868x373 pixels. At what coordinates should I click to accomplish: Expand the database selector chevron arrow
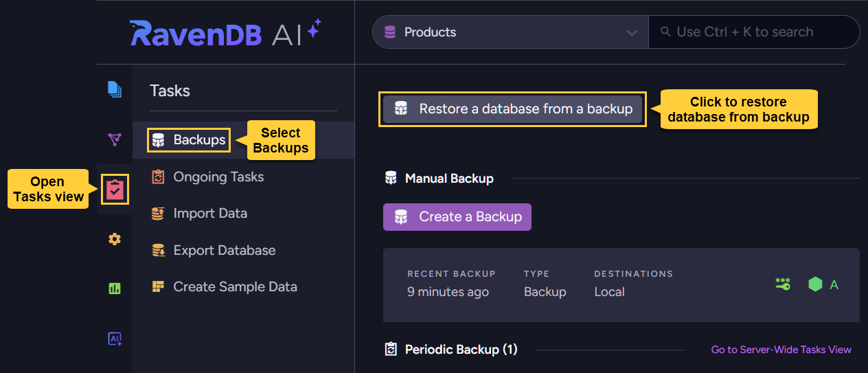[x=632, y=33]
